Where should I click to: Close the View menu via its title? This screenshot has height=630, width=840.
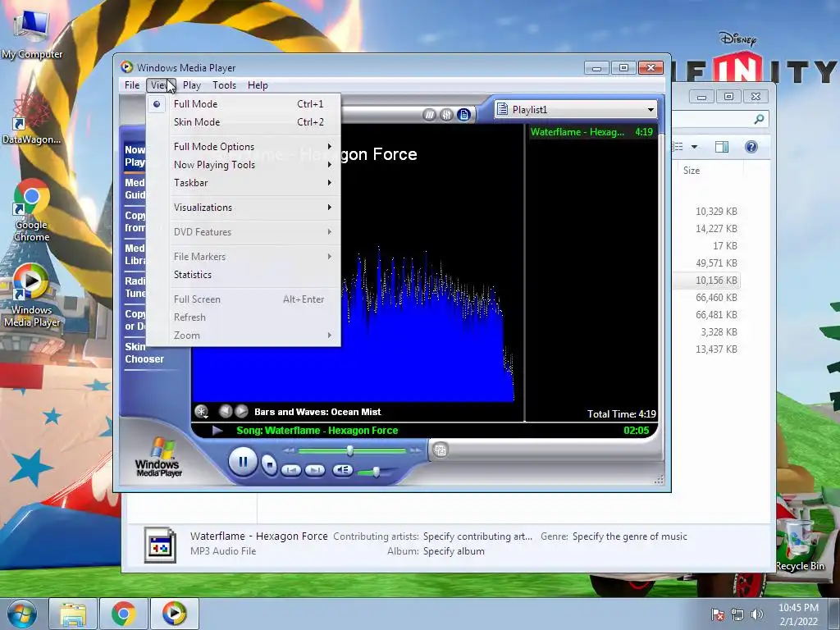161,85
